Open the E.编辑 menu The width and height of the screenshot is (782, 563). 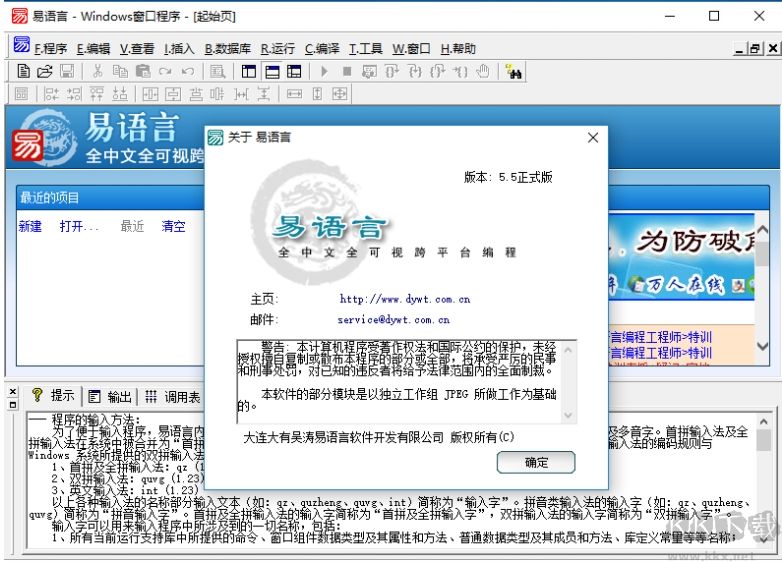click(93, 48)
